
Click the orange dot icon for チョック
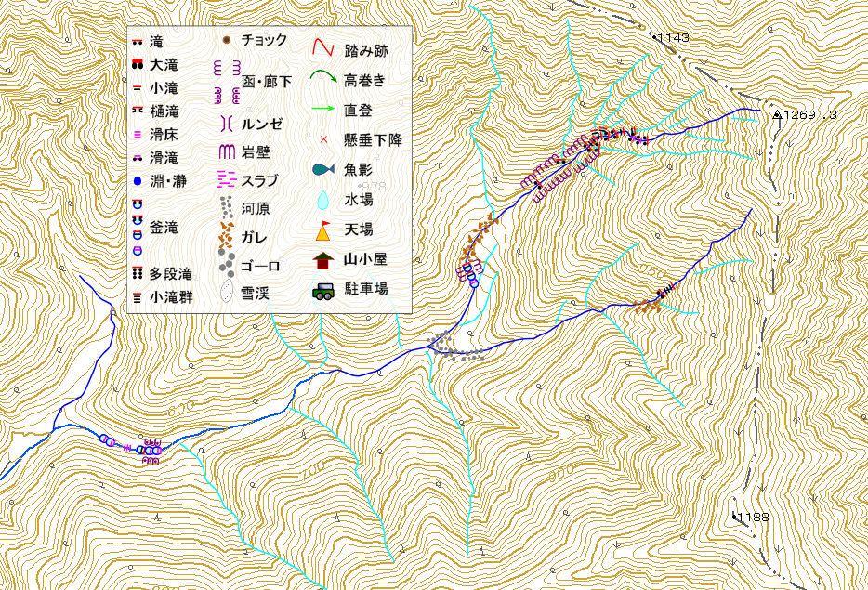click(x=226, y=40)
